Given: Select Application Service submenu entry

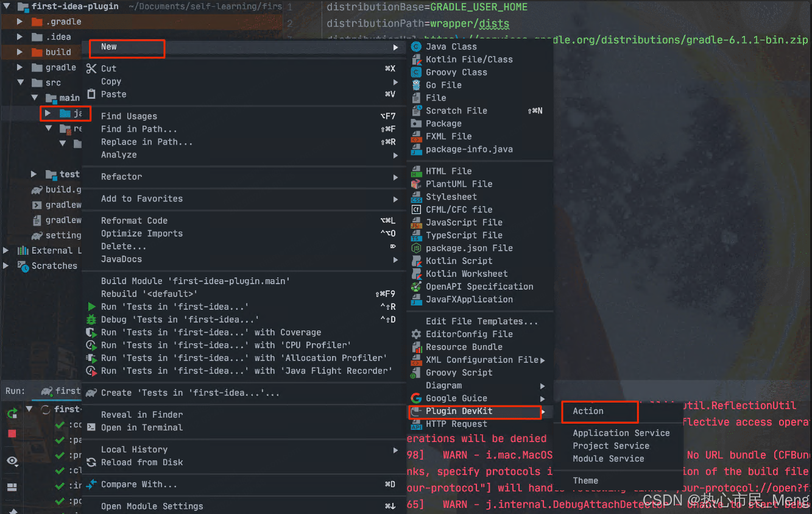Looking at the screenshot, I should point(618,433).
